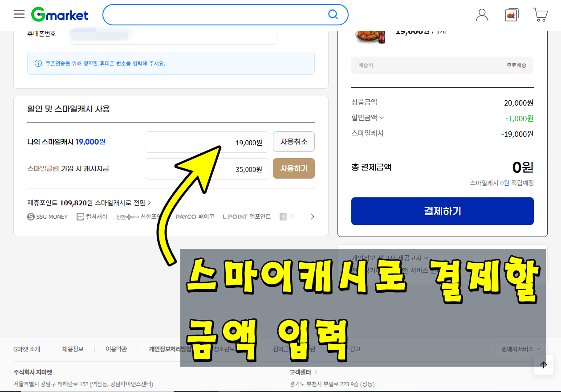Image resolution: width=561 pixels, height=392 pixels.
Task: Open my account profile icon
Action: [482, 15]
